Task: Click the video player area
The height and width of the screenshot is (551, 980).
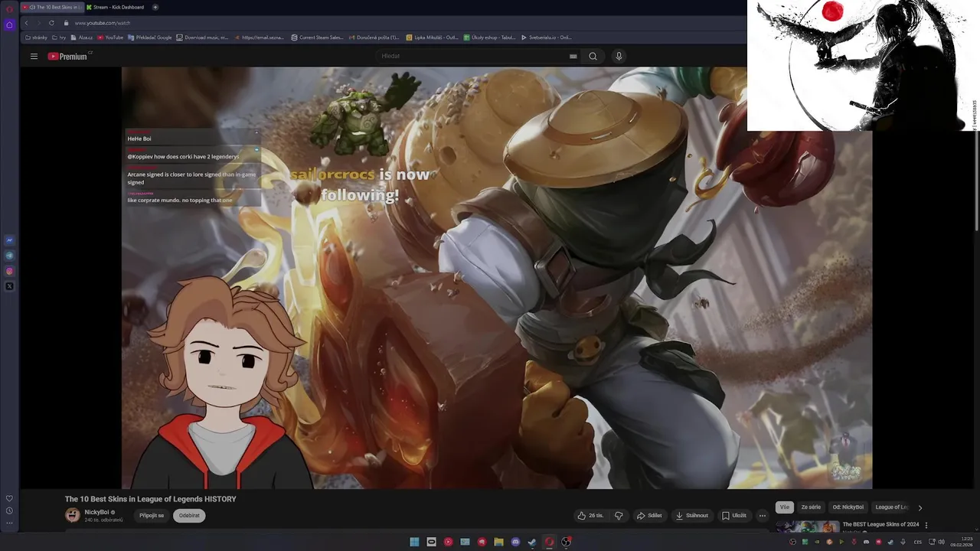Action: click(497, 278)
